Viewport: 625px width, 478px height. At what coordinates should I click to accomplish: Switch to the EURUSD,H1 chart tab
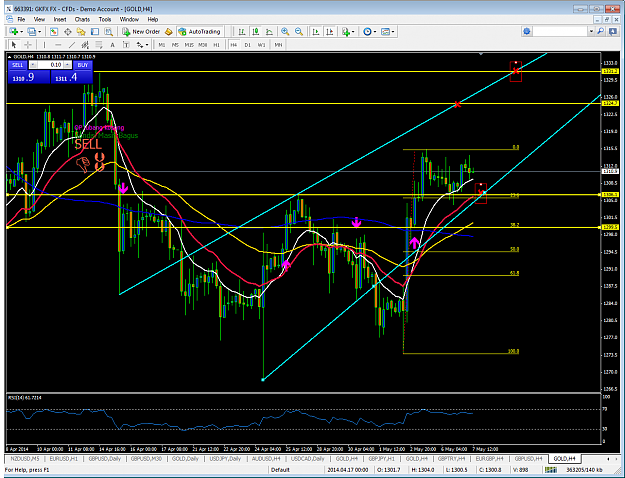[64, 459]
